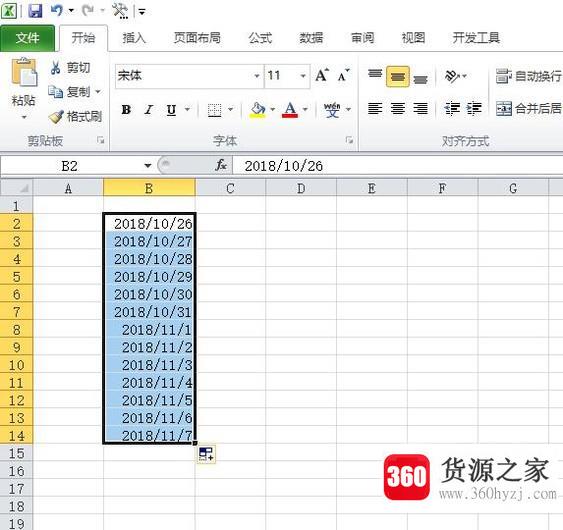Screen dimensions: 563x530
Task: Click the text orientation icon
Action: pos(452,76)
